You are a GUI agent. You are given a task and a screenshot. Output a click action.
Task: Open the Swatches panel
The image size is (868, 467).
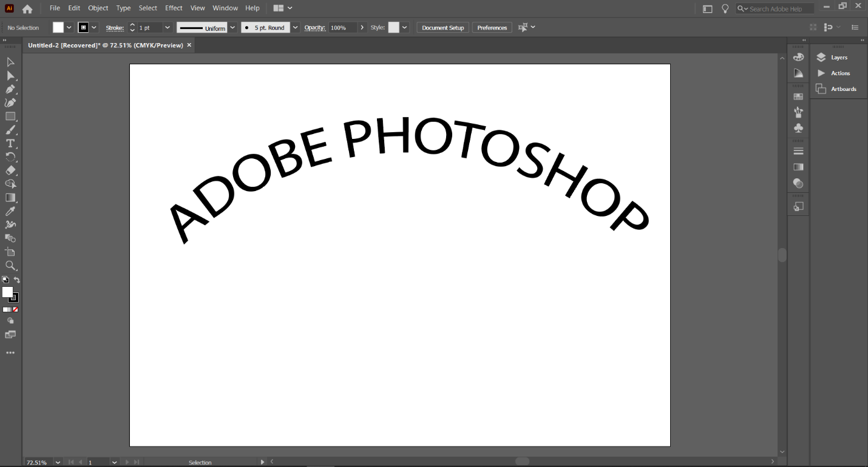coord(799,96)
